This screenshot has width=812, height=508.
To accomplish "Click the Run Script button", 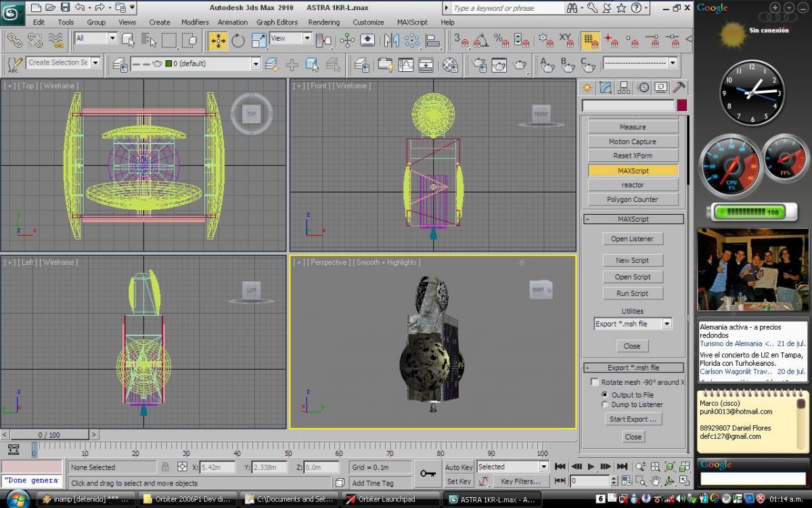I will click(x=633, y=293).
